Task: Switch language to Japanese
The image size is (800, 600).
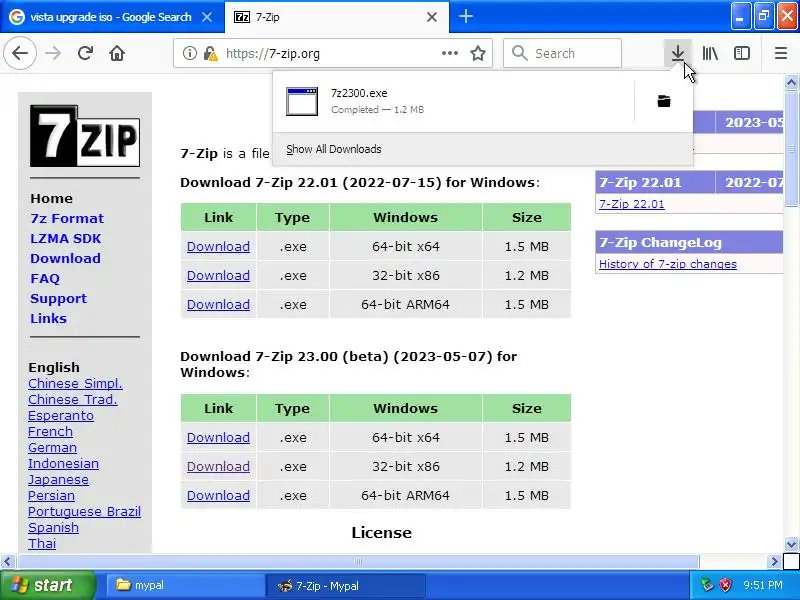Action: [58, 480]
